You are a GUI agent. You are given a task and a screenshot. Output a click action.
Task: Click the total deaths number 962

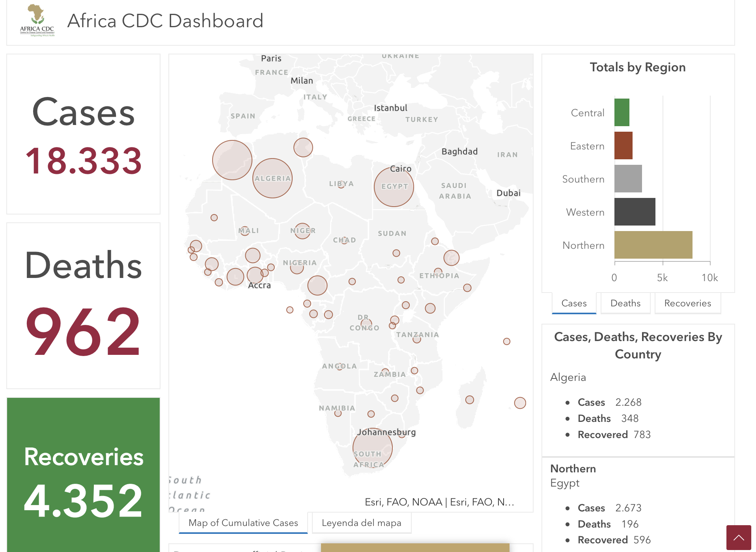(x=84, y=332)
